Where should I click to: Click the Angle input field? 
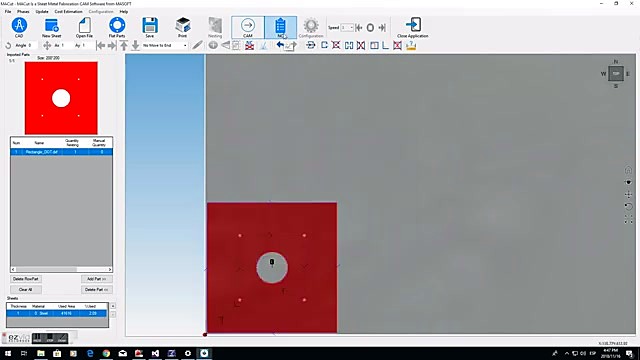click(x=32, y=45)
